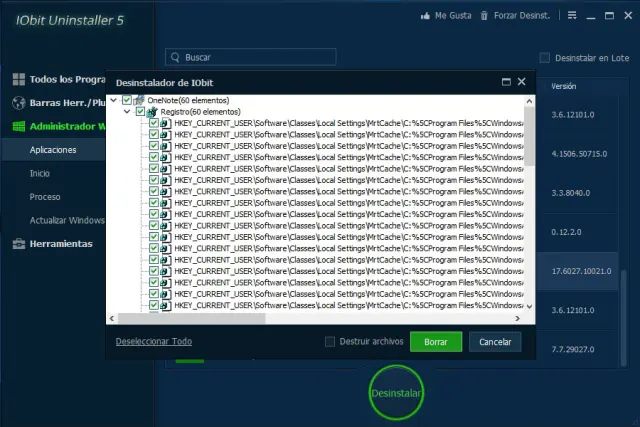Click the Deseleccionar Todo link
This screenshot has width=640, height=427.
(153, 341)
